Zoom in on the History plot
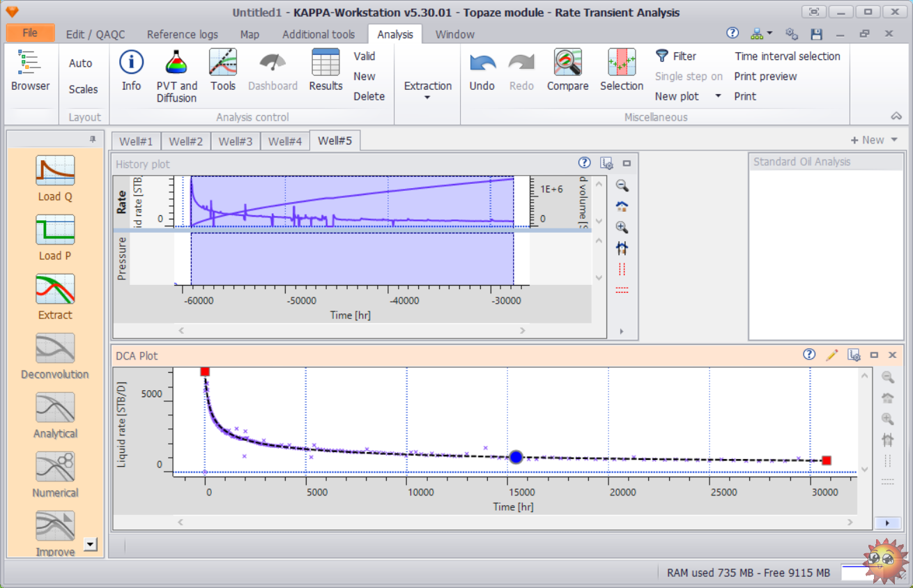This screenshot has width=913, height=588. pos(622,227)
